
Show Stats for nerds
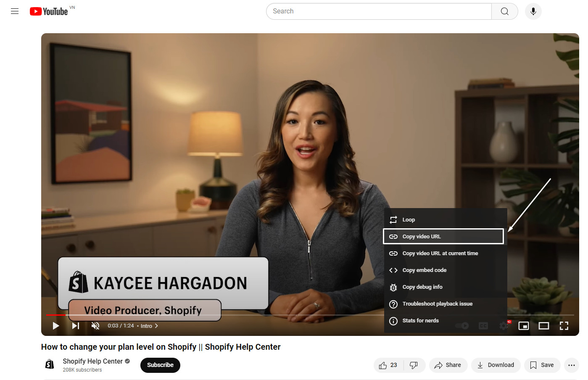446,321
